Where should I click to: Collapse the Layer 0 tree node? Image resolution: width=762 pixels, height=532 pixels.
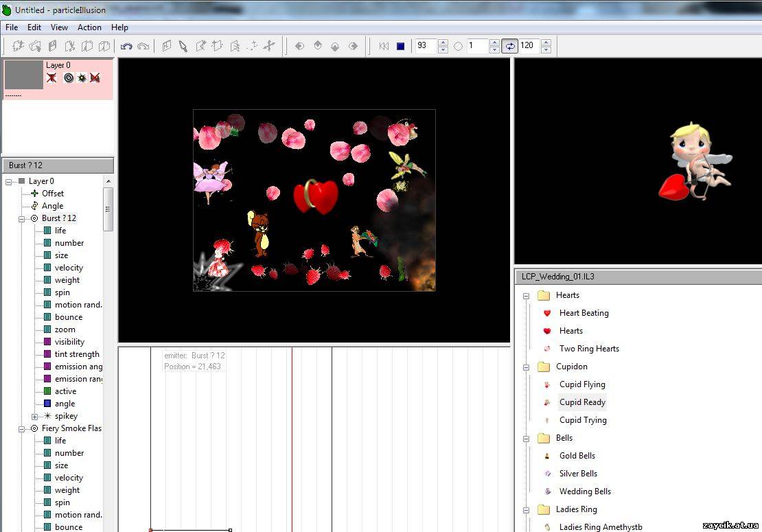tap(8, 182)
